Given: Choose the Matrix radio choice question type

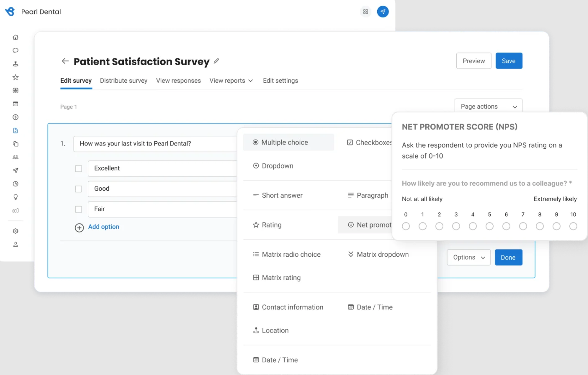Looking at the screenshot, I should pos(291,254).
